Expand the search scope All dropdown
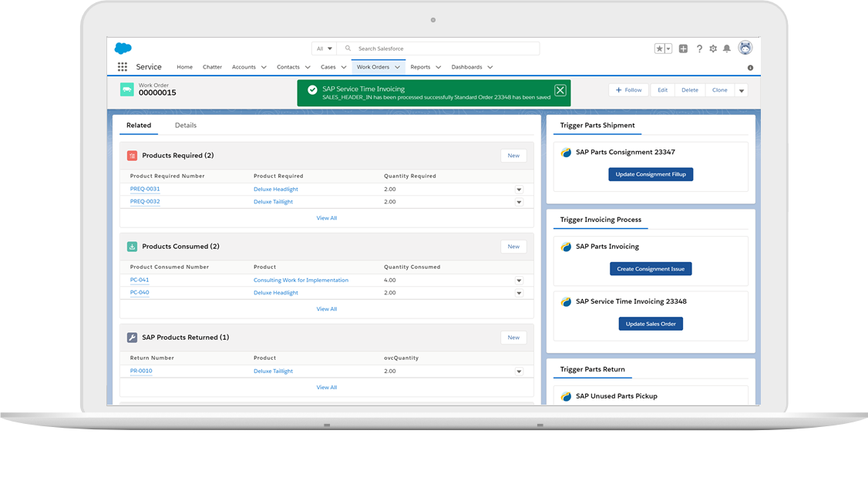Image resolution: width=868 pixels, height=501 pixels. point(325,49)
